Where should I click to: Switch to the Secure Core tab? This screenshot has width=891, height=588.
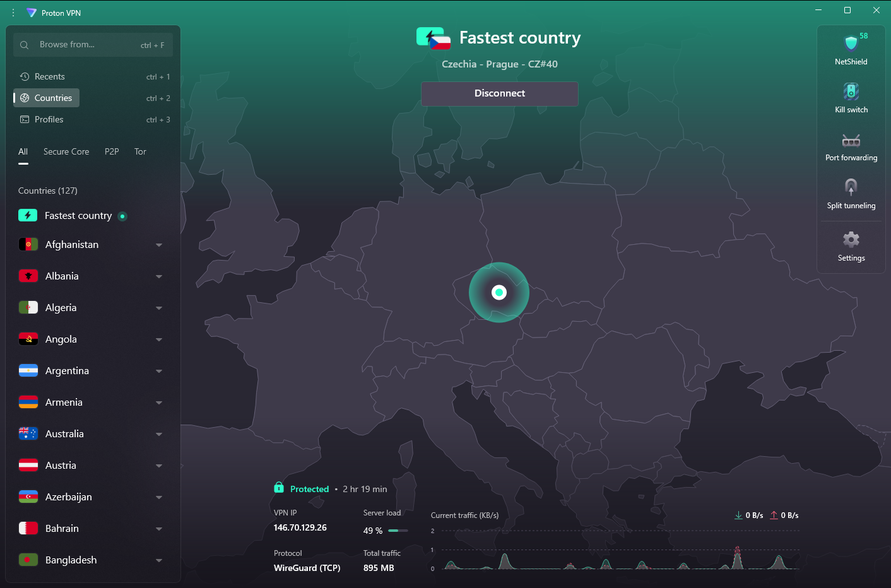click(x=66, y=152)
